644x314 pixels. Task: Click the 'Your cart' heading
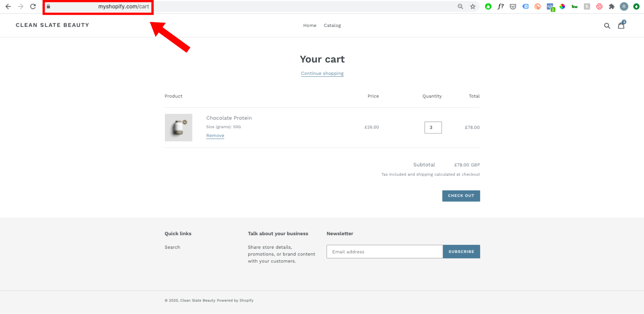[x=322, y=59]
